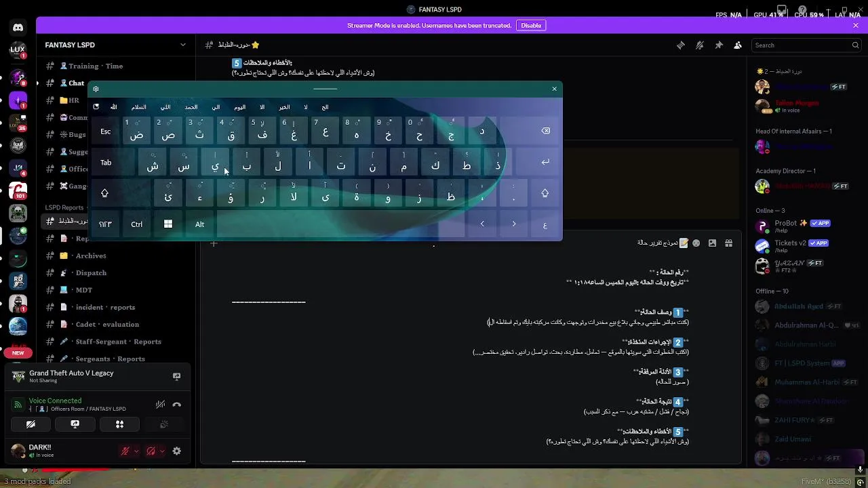The image size is (868, 488).
Task: Click the left arrow key on keyboard
Action: (x=482, y=224)
